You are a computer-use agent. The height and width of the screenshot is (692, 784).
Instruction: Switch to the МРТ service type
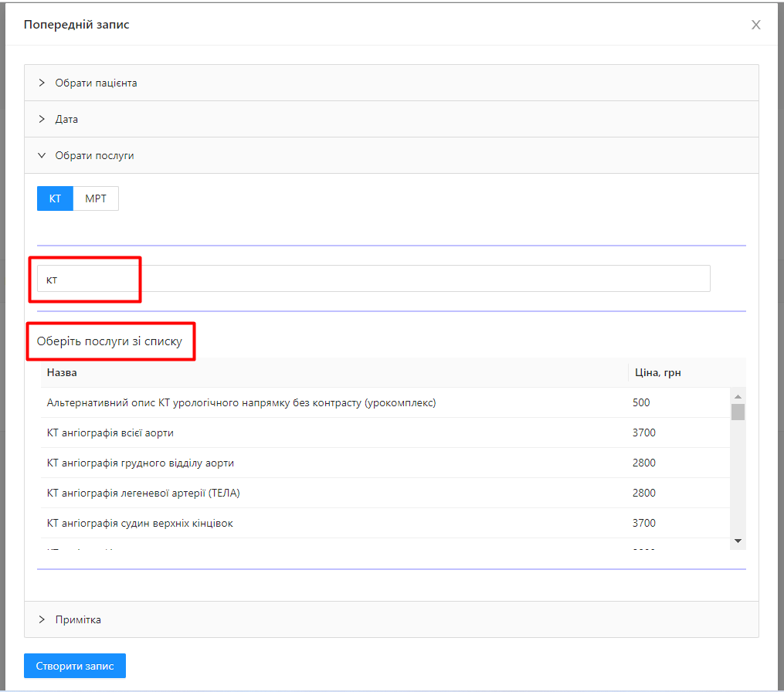coord(96,198)
